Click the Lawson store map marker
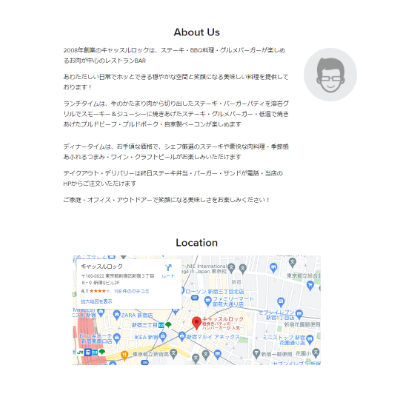This screenshot has width=400, height=400. point(182,291)
